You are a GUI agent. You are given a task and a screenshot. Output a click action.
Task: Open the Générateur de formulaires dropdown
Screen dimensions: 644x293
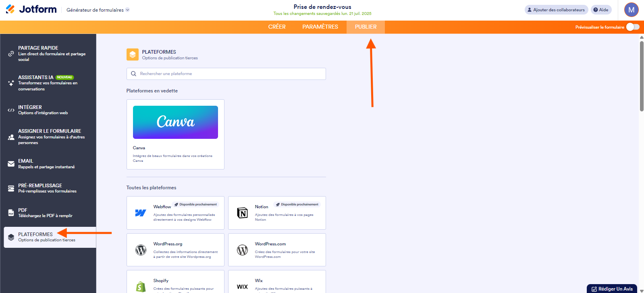98,10
